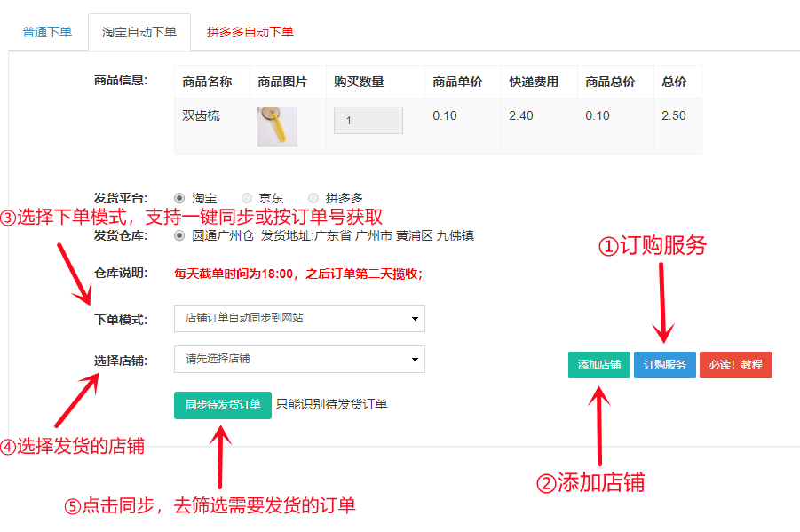Click the 同步待发货订单 button
The height and width of the screenshot is (532, 800).
tap(223, 405)
